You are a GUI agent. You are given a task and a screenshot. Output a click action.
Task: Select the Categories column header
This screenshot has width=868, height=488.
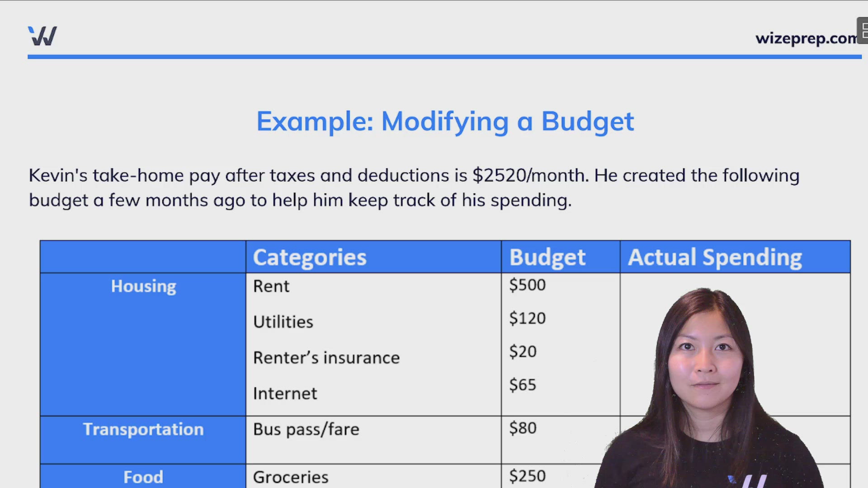310,257
